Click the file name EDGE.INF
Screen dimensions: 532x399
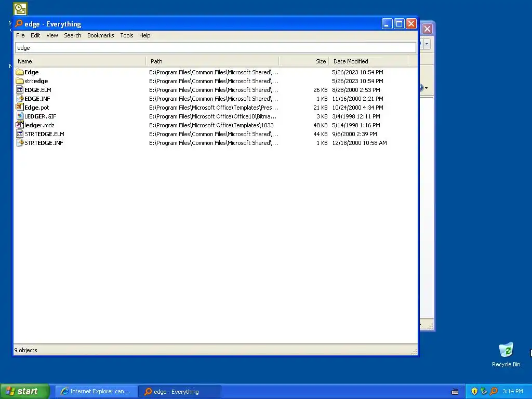[37, 99]
